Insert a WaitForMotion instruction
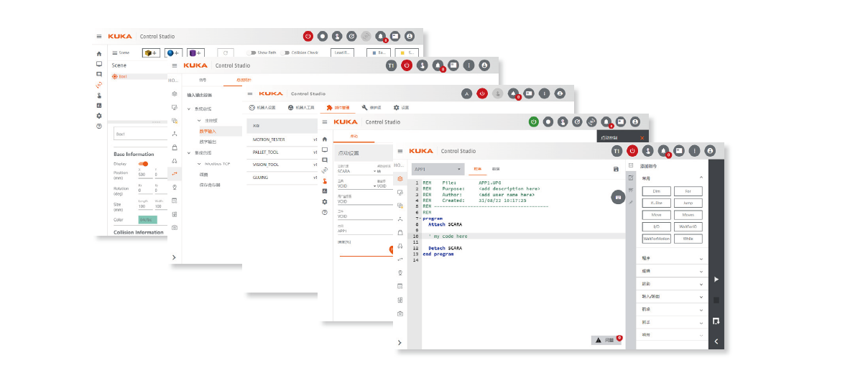The height and width of the screenshot is (386, 868). (x=656, y=239)
